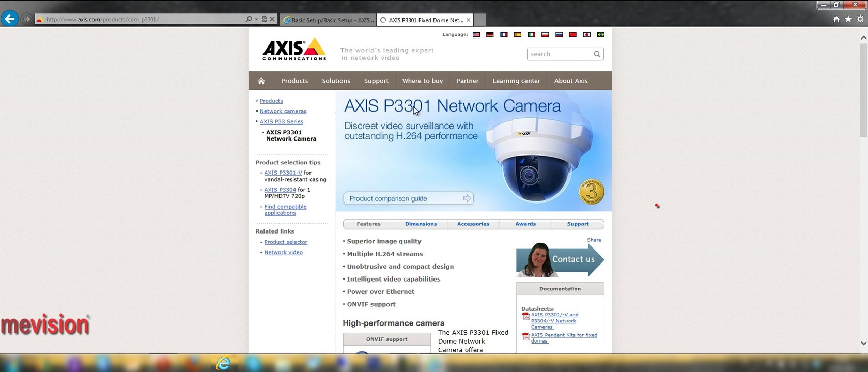Screen dimensions: 868x372
Task: Click the compatibility view icon in address bar
Action: point(265,19)
